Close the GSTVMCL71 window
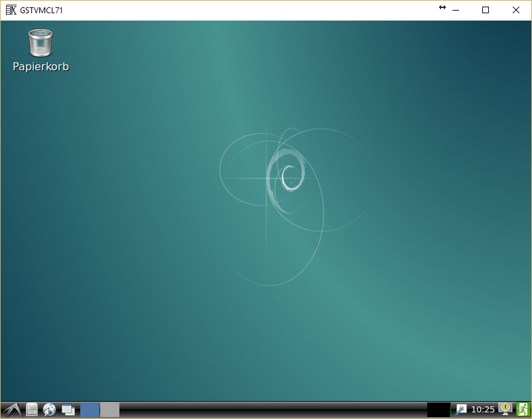Viewport: 532px width, 419px height. coord(516,10)
